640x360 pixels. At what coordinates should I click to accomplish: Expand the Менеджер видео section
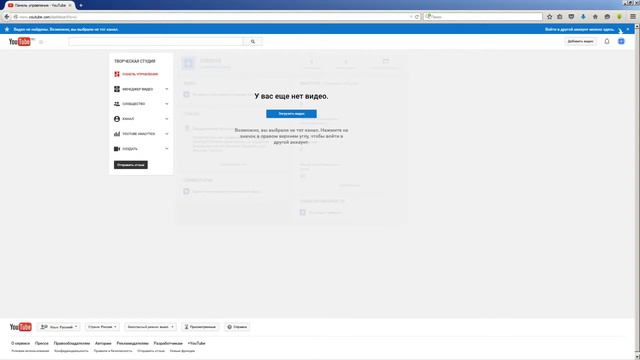(167, 89)
